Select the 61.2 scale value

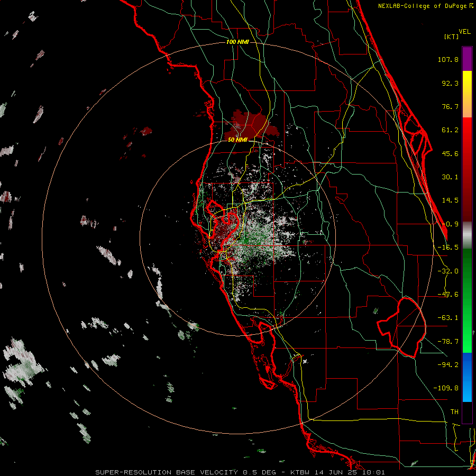450,130
